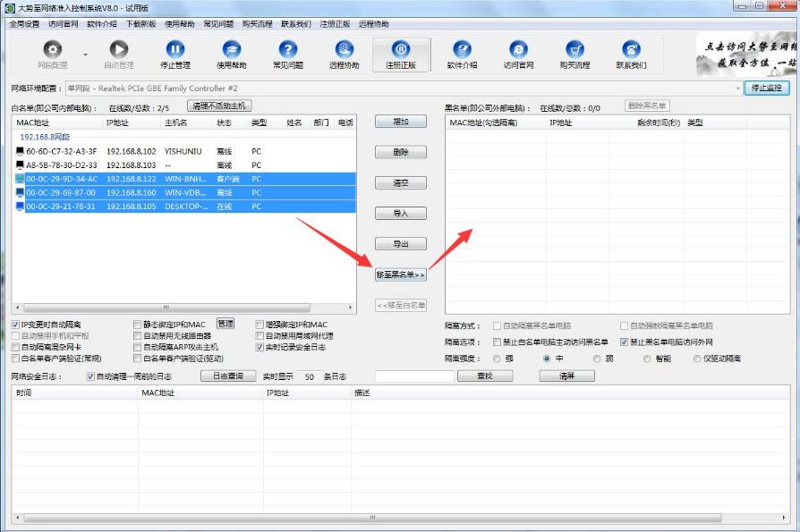Viewport: 800px width, 532px height.
Task: Click the 启动管理 play icon
Action: 119,49
